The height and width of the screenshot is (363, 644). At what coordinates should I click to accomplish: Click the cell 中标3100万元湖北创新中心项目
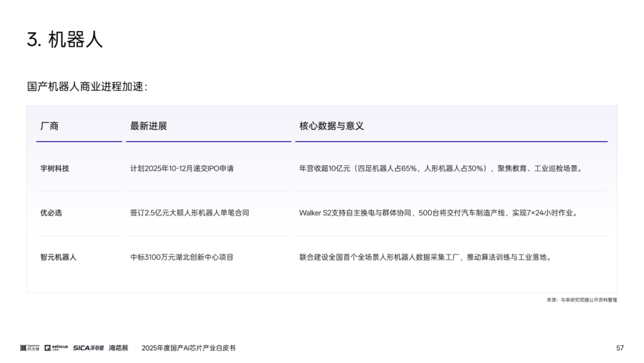click(x=181, y=257)
